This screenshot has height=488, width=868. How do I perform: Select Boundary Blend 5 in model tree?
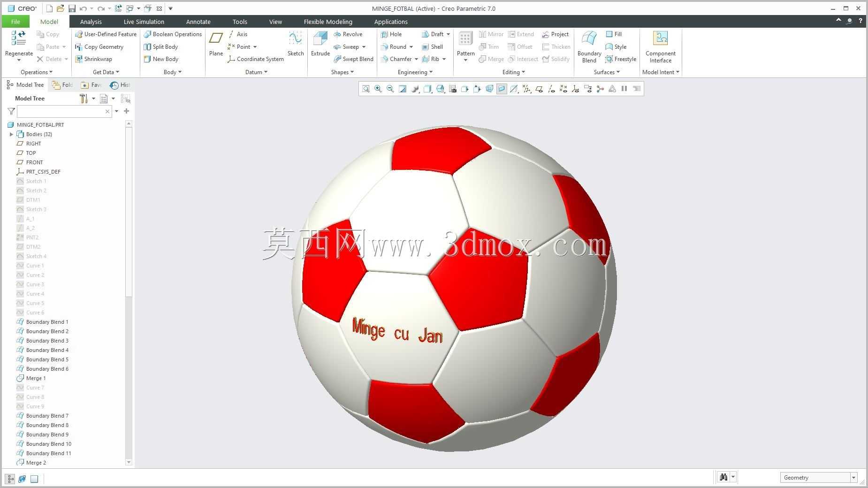click(x=47, y=359)
